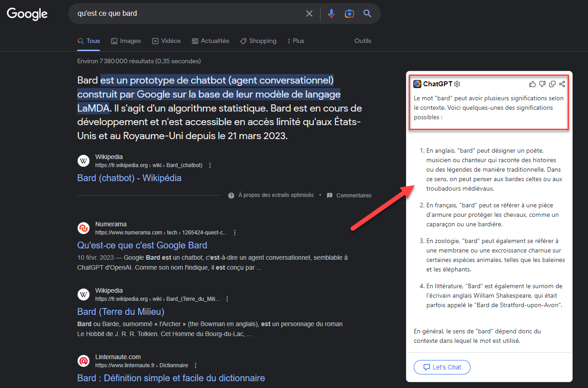Switch to the Actualités tab

210,41
